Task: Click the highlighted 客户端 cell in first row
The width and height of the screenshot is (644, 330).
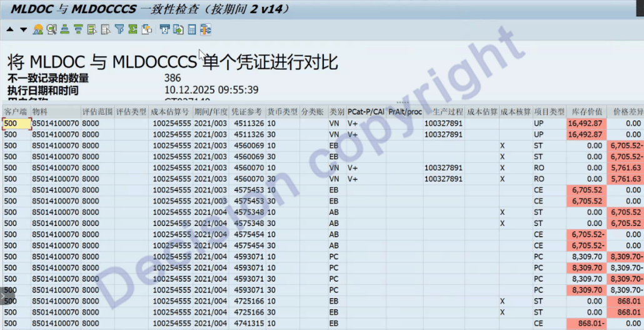Action: [16, 123]
